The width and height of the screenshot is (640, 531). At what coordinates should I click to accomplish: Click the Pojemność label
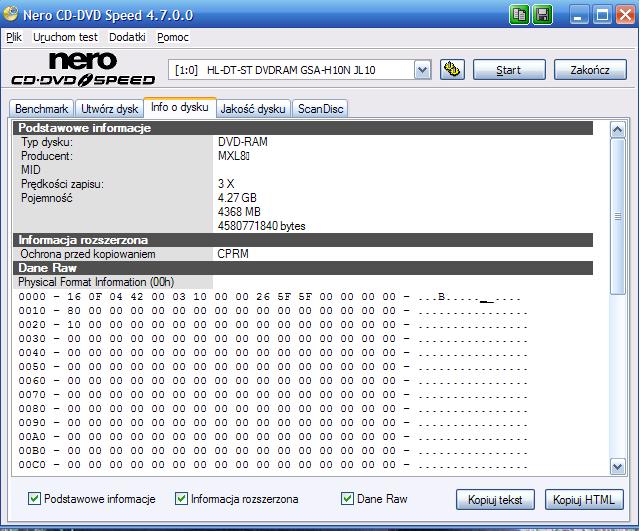(47, 198)
